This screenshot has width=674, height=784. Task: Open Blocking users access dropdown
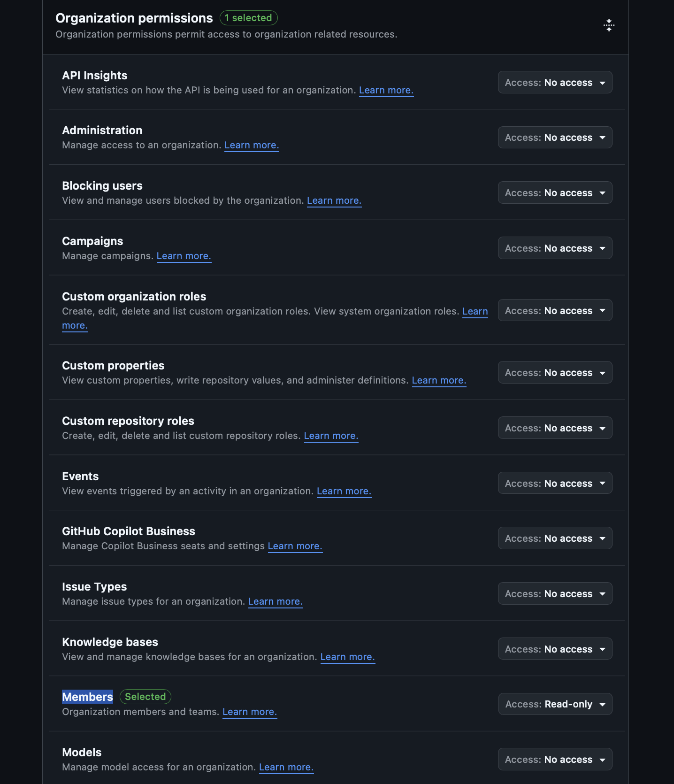[x=555, y=193]
